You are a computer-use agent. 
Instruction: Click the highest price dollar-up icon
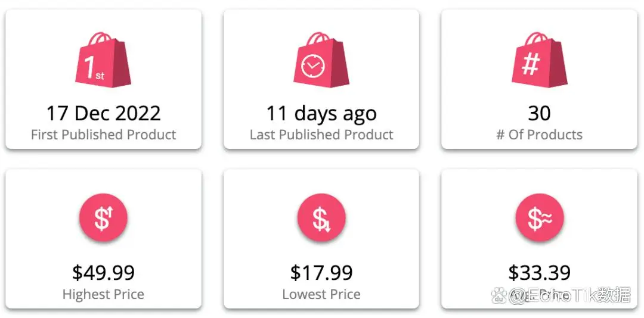pos(103,217)
